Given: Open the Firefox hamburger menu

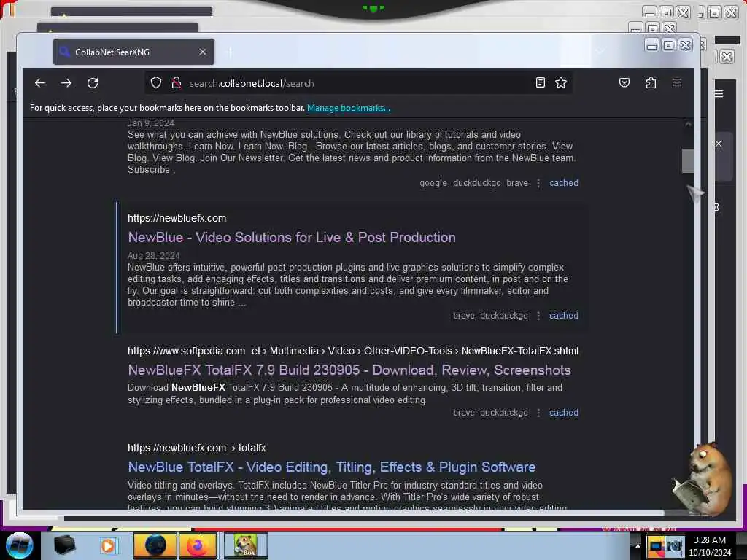Looking at the screenshot, I should coord(677,83).
